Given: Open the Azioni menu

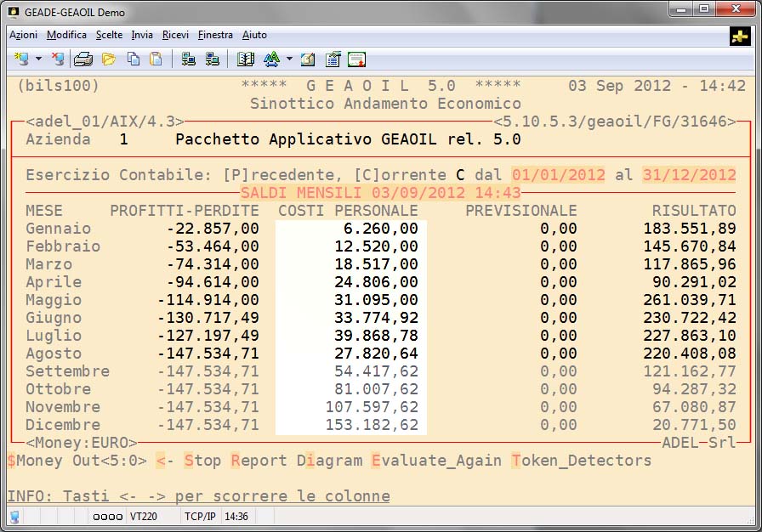Looking at the screenshot, I should (23, 35).
